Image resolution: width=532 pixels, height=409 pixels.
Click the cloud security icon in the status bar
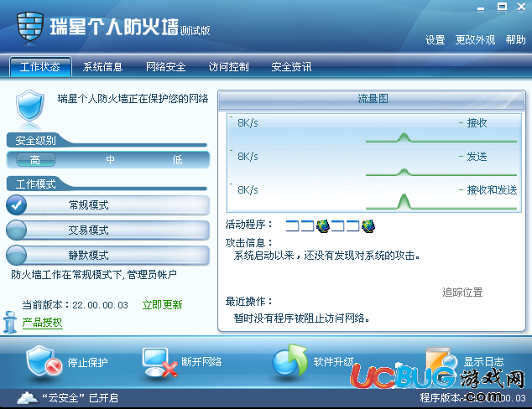tap(28, 398)
